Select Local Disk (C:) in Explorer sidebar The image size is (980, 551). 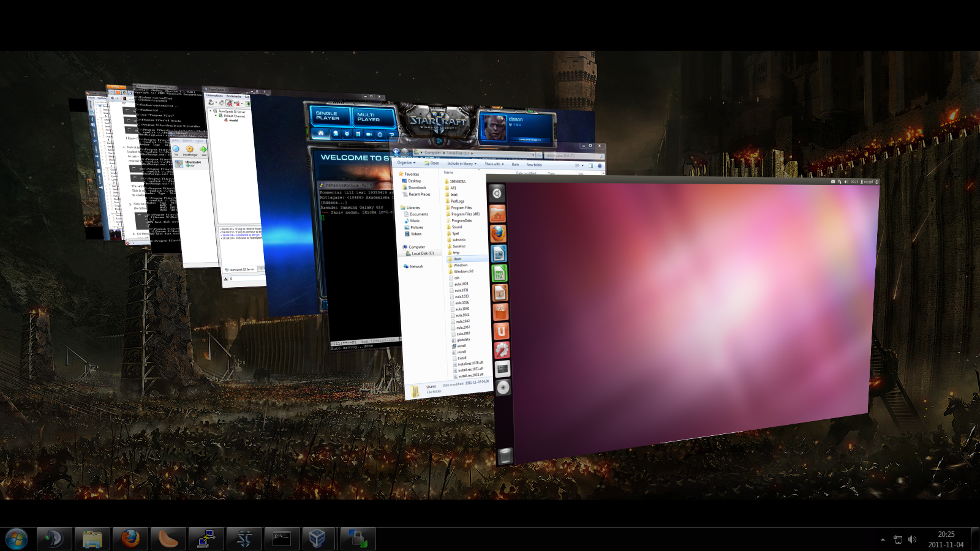420,253
